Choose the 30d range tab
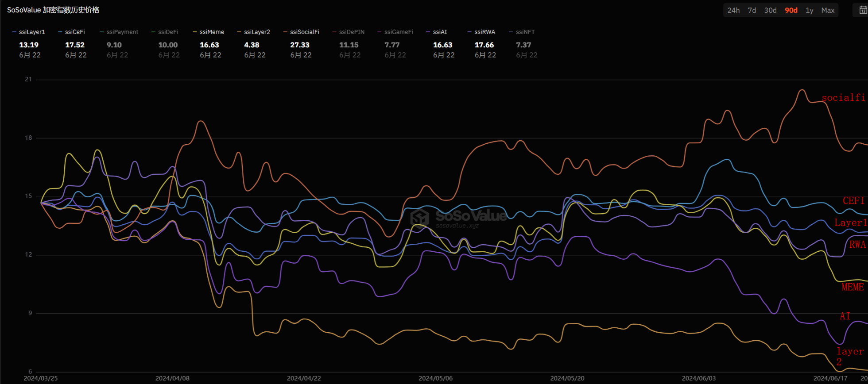This screenshot has width=868, height=384. point(770,10)
